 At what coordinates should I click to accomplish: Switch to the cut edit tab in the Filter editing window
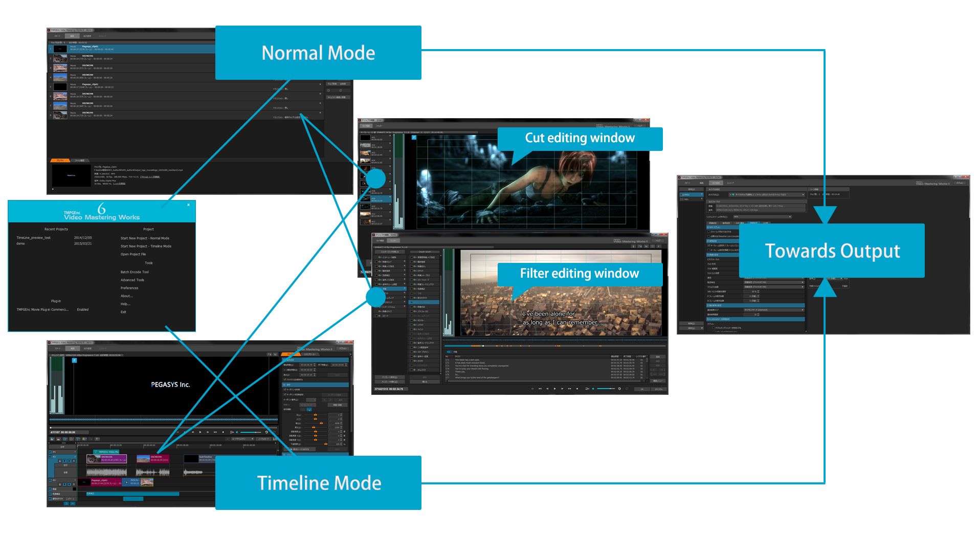tap(380, 240)
